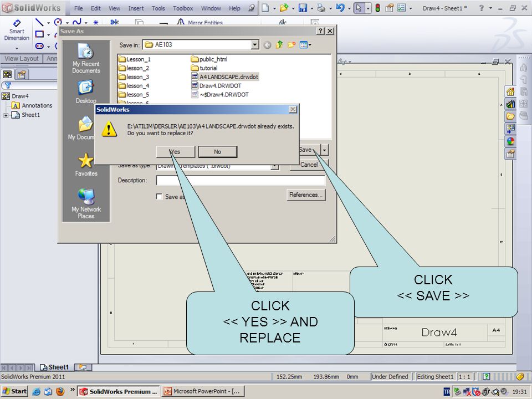Click the Print icon

click(321, 8)
